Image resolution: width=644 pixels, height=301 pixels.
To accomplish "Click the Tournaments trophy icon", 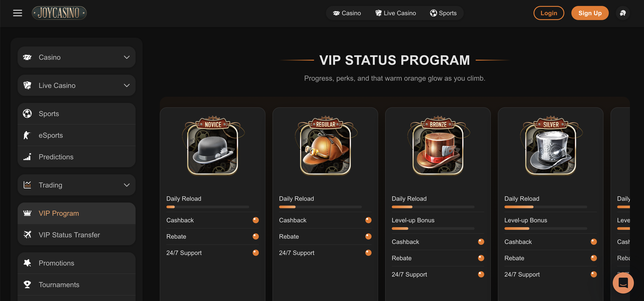I will (x=27, y=284).
